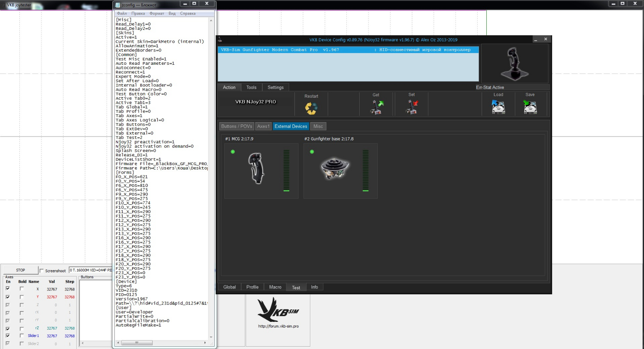Click the Notepad vertical scrollbar down arrow
Screen dimensions: 644x349
[x=211, y=337]
